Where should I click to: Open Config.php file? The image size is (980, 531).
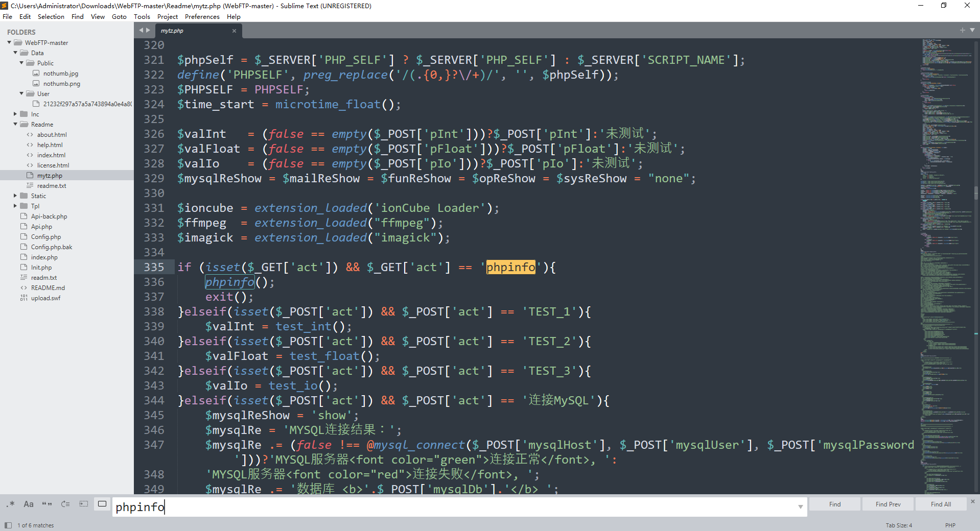(45, 237)
